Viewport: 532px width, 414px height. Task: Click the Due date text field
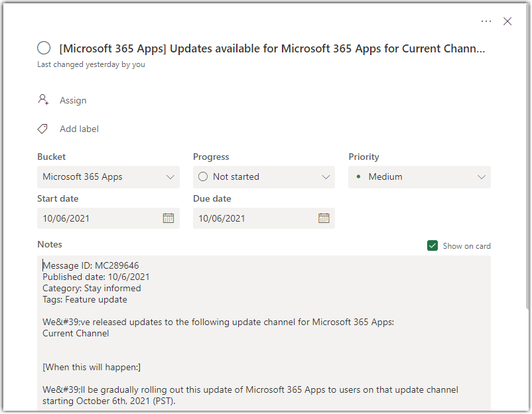point(252,218)
